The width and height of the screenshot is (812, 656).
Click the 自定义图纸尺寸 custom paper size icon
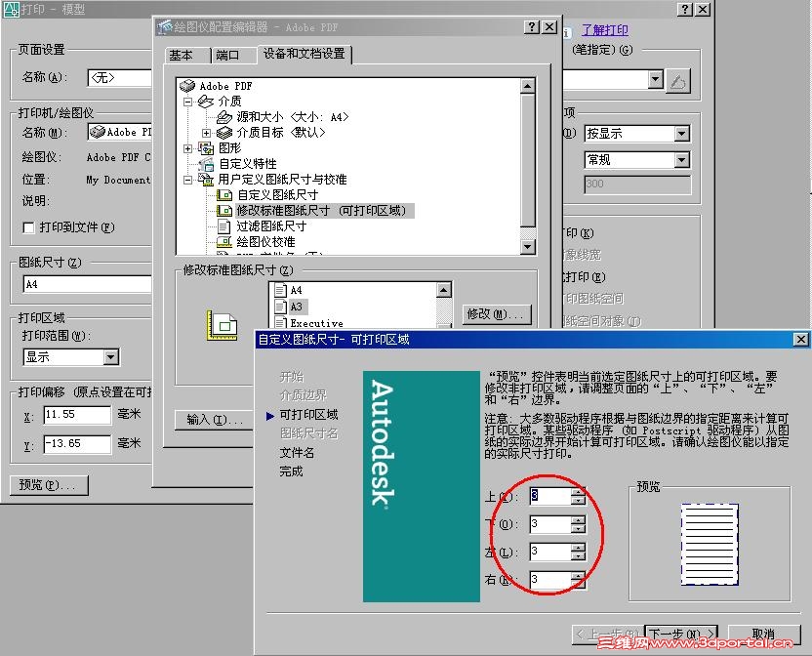(224, 195)
